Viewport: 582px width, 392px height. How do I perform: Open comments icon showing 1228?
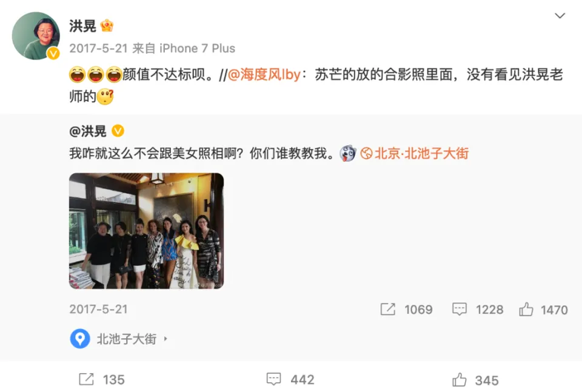coord(459,309)
